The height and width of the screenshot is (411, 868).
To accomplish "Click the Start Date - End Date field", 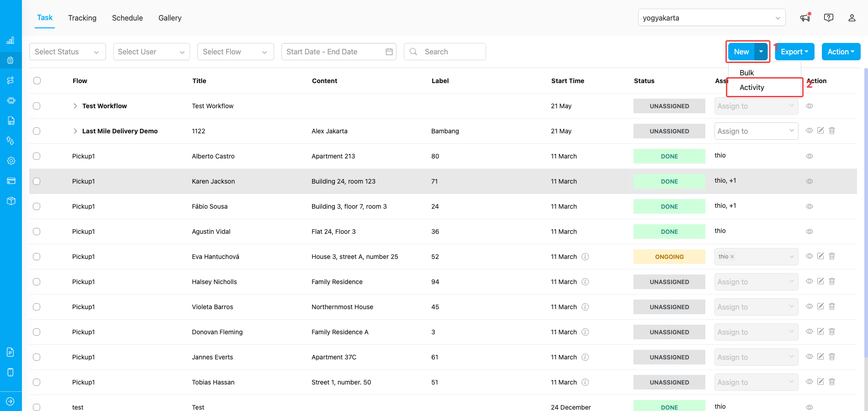I will tap(339, 52).
